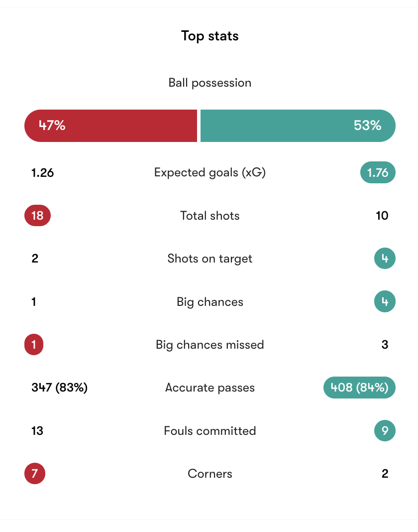Screen dimensions: 418x532
Task: Open the Shots on target stat
Action: coord(209,259)
